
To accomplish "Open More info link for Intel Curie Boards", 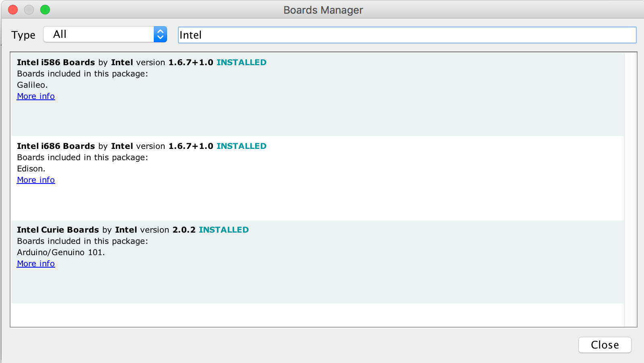I will (36, 264).
